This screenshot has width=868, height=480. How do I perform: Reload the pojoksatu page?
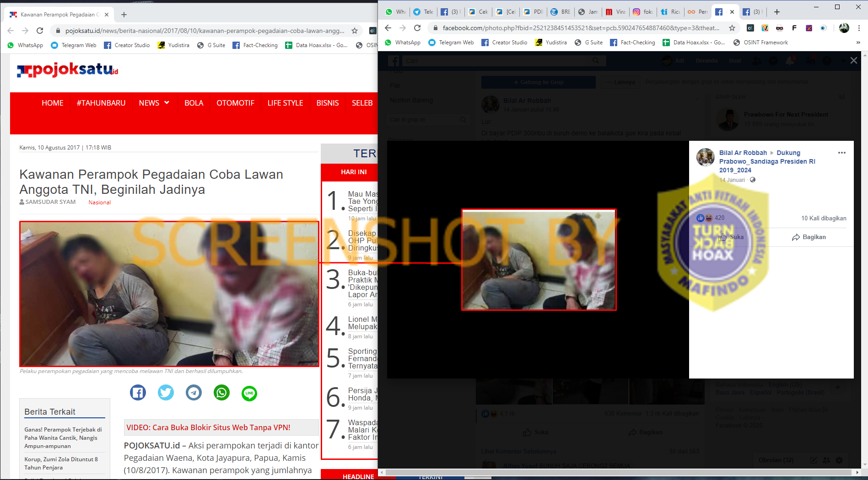pos(40,31)
